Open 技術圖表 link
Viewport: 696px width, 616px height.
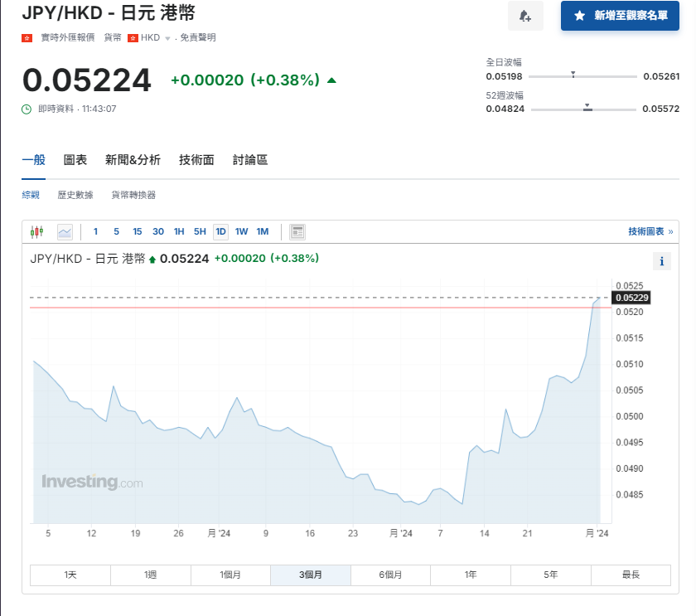coord(650,231)
